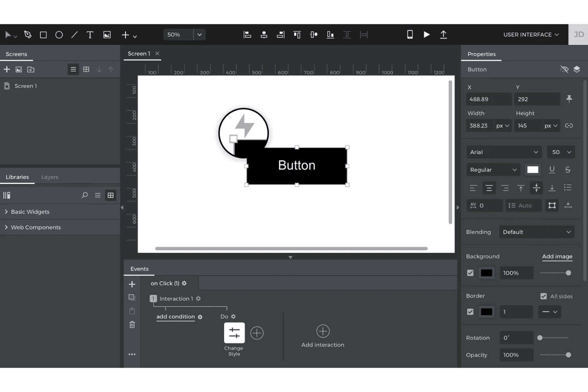Open the 50% zoom dropdown
This screenshot has height=392, width=588.
point(199,35)
